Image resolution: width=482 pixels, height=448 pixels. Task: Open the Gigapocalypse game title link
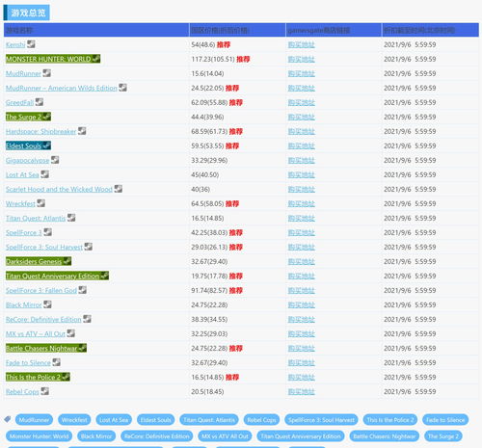click(x=27, y=160)
